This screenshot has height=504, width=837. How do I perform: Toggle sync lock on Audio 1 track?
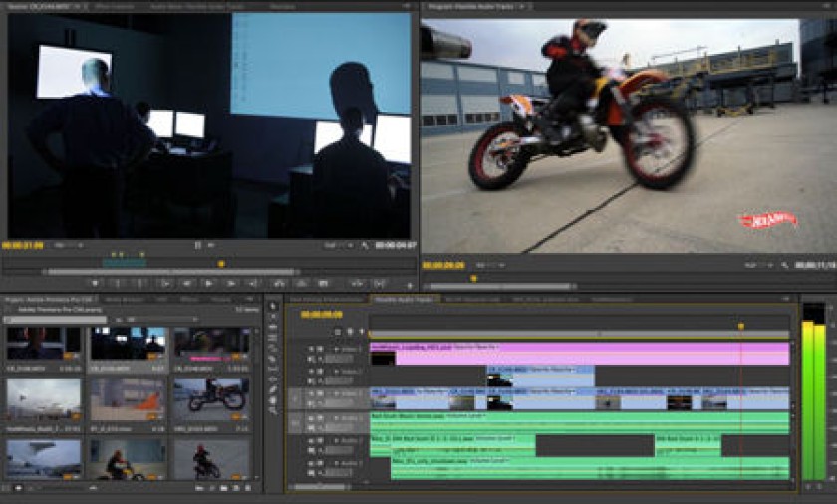[x=320, y=418]
